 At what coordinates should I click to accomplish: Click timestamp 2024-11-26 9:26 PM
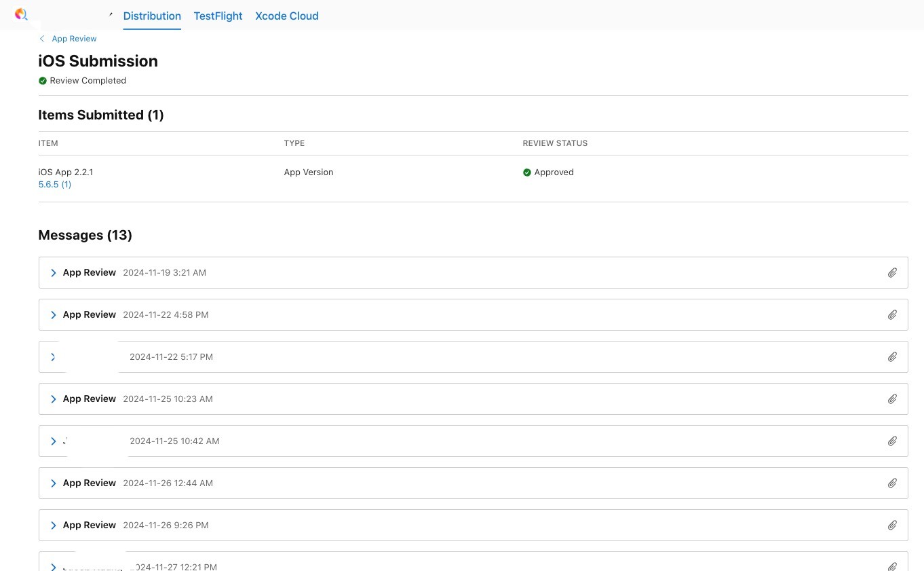[x=166, y=526]
